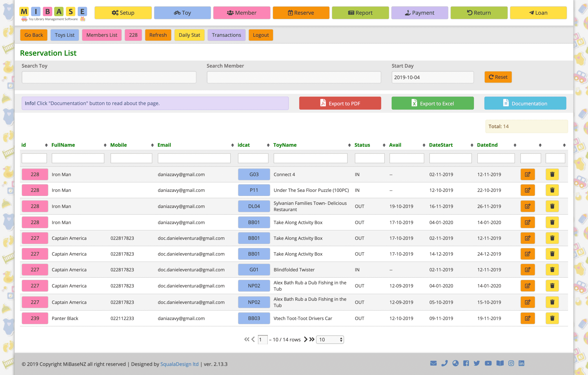Edit Iron Man's Take Along Activity Box reservation
Image resolution: width=588 pixels, height=375 pixels.
click(527, 222)
